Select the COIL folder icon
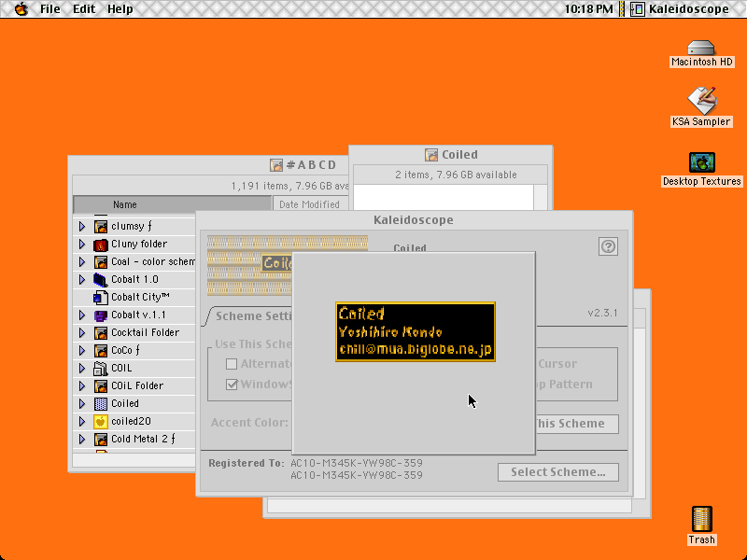Screen dimensions: 747x560 pyautogui.click(x=101, y=368)
